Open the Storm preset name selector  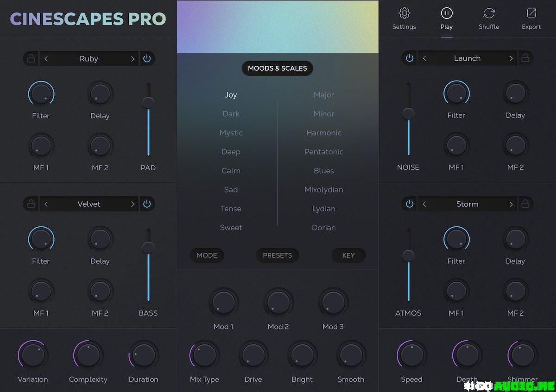pyautogui.click(x=468, y=204)
